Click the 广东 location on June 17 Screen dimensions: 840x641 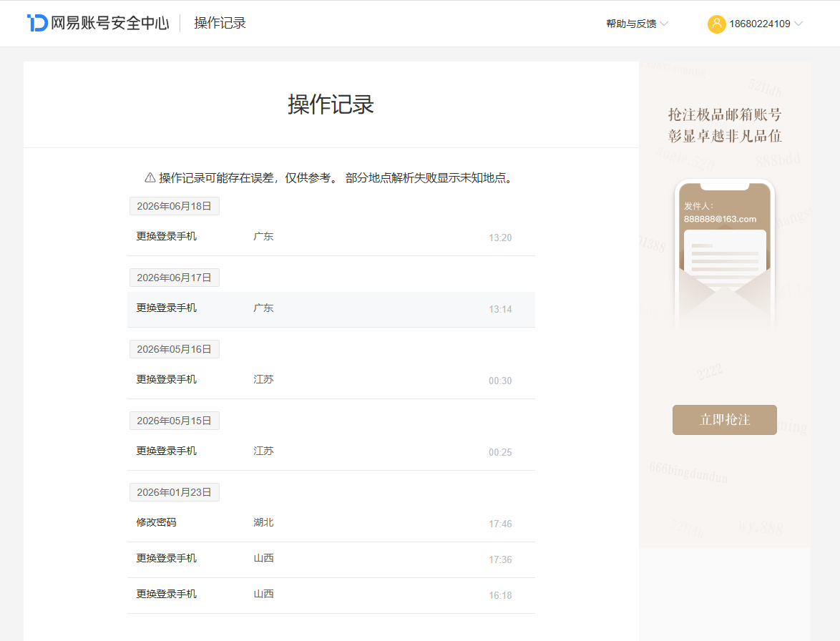point(263,308)
